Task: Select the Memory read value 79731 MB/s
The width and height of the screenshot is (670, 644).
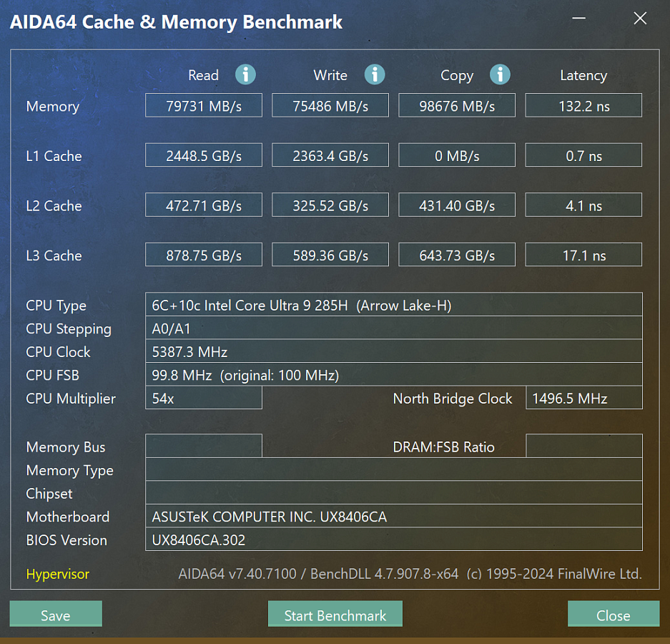Action: point(204,105)
